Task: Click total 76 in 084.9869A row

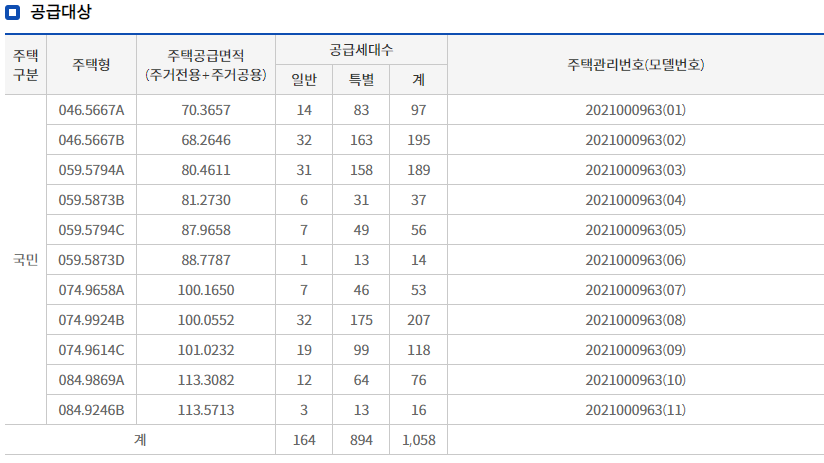Action: pyautogui.click(x=419, y=380)
